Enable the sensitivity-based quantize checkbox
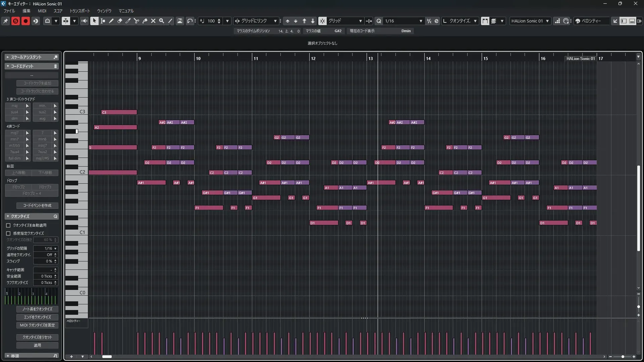 coord(8,233)
